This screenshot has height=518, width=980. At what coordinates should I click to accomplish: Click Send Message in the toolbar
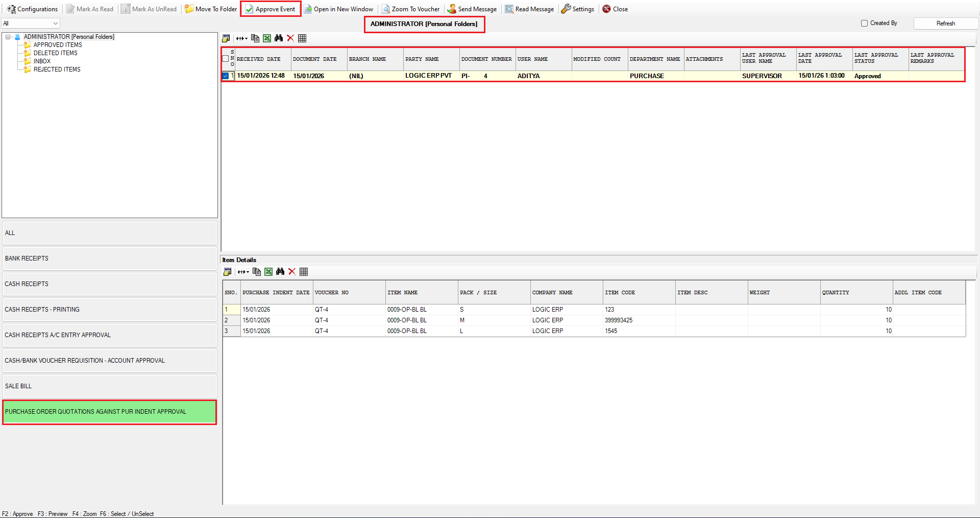(472, 9)
